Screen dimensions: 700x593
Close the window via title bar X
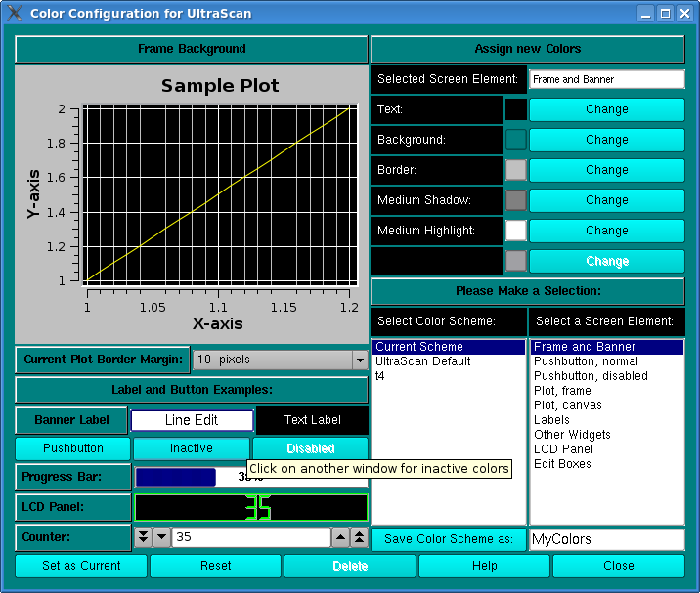(x=684, y=14)
